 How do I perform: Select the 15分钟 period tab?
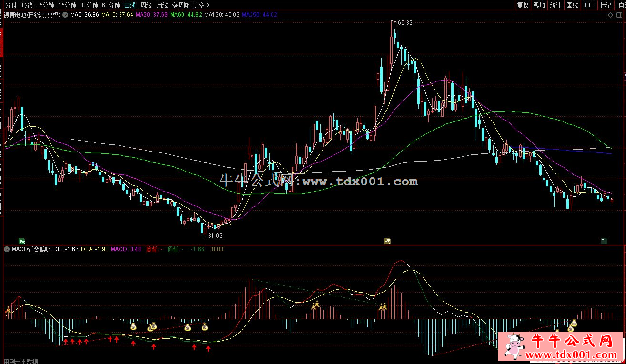[x=67, y=5]
